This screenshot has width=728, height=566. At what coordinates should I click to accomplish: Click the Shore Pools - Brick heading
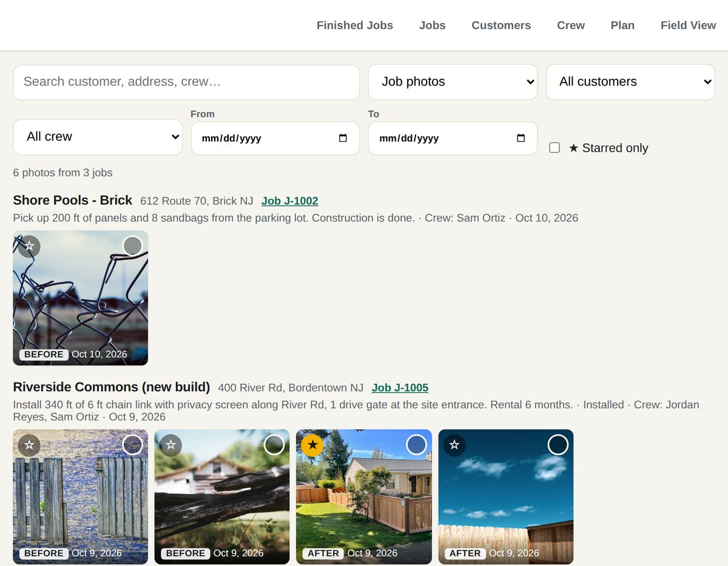click(73, 200)
